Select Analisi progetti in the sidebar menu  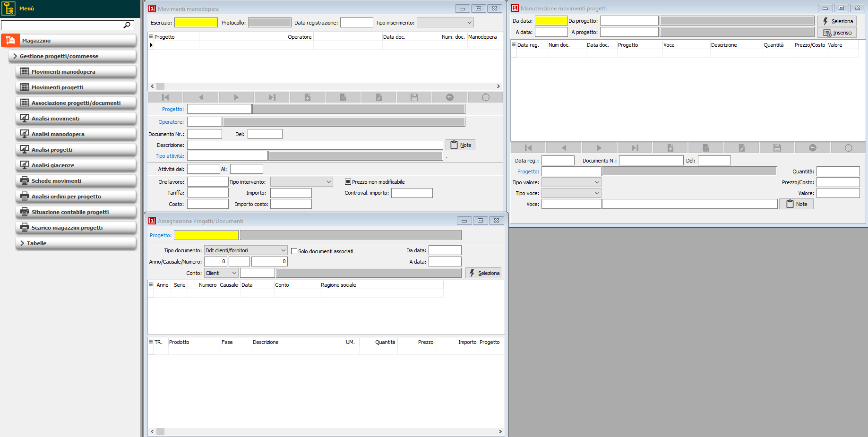point(76,150)
